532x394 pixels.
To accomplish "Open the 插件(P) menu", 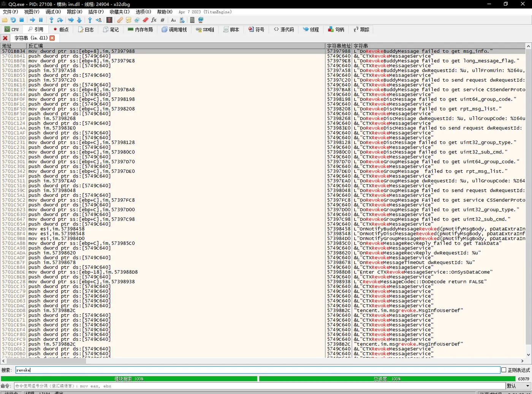I will coord(96,12).
